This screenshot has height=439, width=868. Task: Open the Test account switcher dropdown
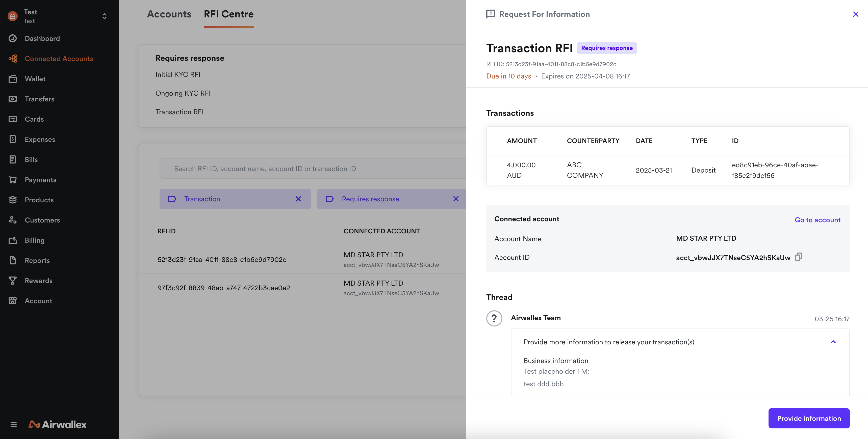(105, 16)
